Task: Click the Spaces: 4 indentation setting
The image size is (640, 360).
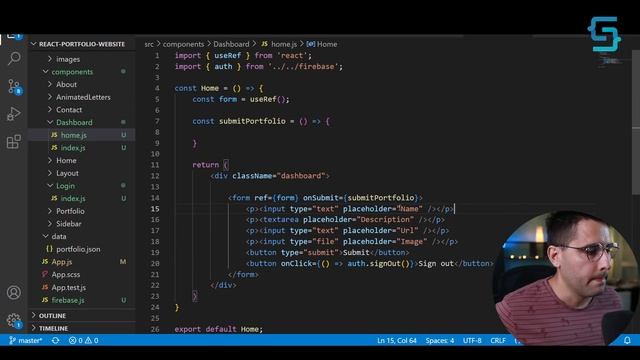Action: point(440,340)
